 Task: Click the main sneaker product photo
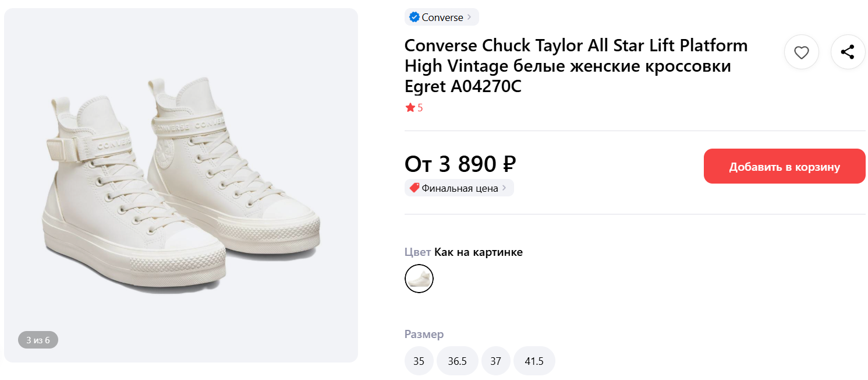pyautogui.click(x=181, y=185)
